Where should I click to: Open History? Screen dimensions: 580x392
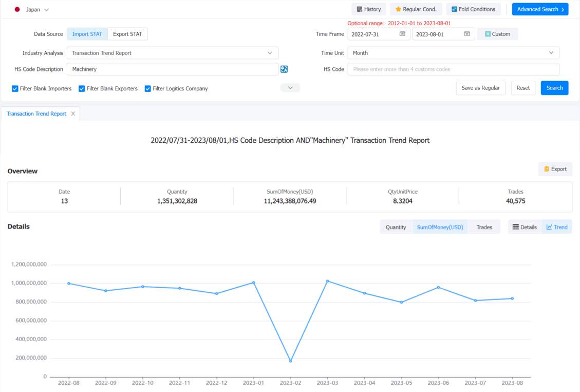tap(368, 9)
